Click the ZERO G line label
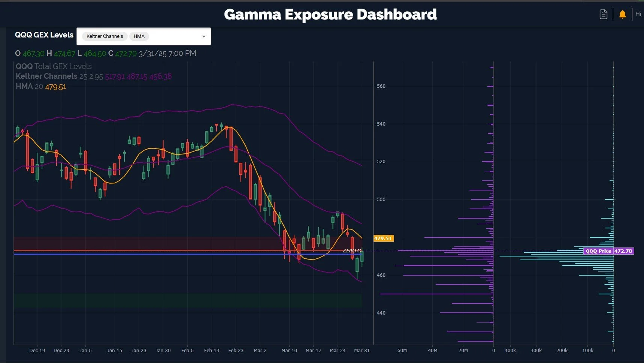The height and width of the screenshot is (363, 644). [x=352, y=250]
